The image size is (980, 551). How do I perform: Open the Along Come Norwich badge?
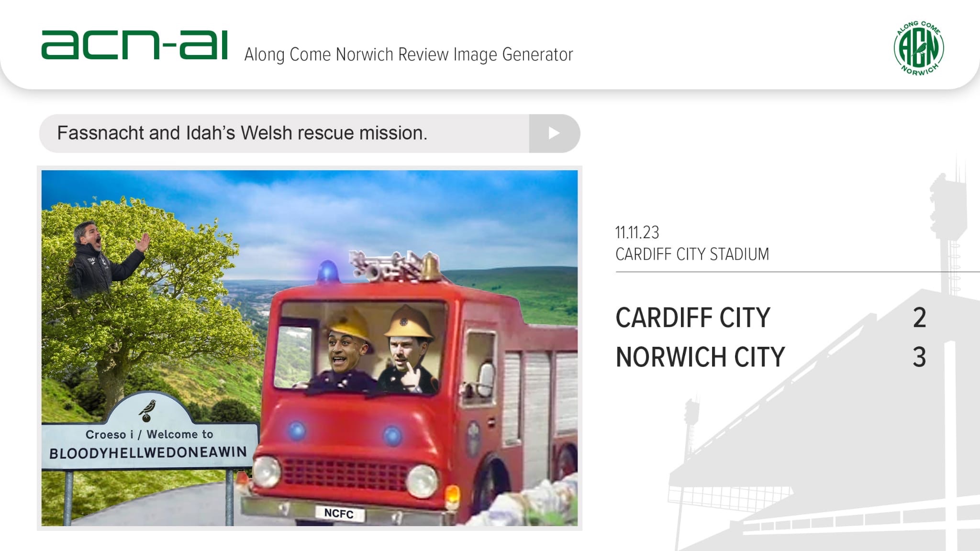click(919, 48)
